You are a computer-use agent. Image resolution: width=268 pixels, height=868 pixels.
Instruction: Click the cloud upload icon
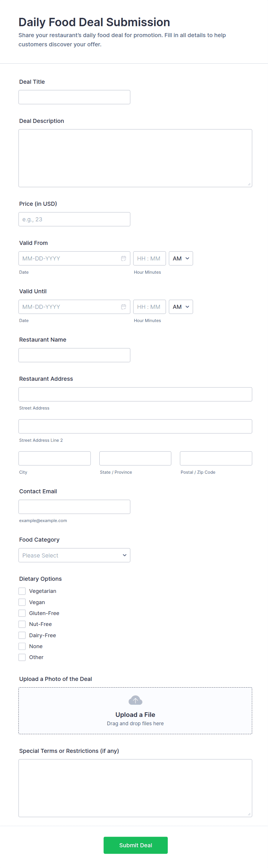[135, 700]
